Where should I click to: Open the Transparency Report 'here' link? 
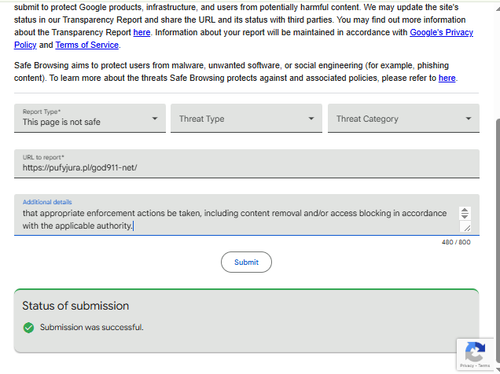[x=142, y=32]
